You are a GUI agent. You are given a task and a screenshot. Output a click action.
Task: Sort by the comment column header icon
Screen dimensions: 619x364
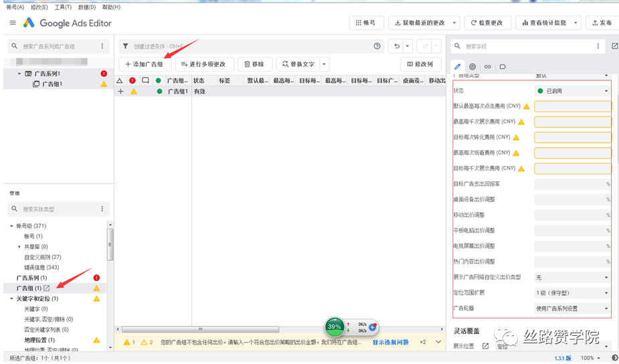point(145,80)
